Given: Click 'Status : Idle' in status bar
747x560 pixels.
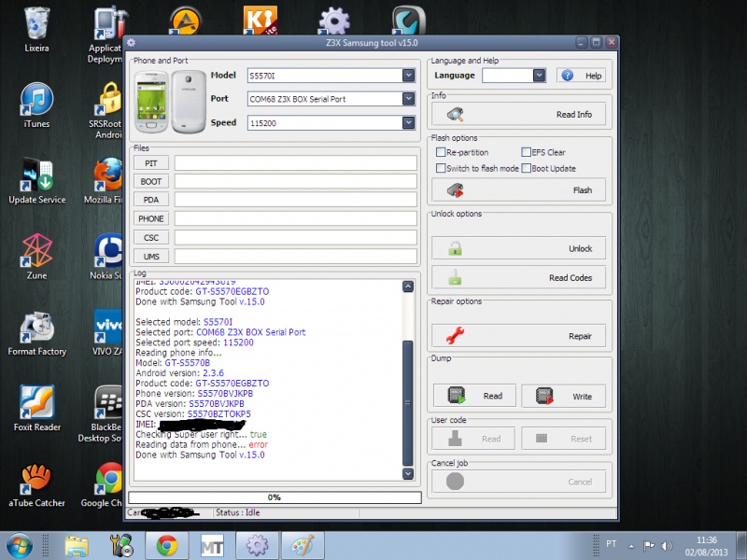Looking at the screenshot, I should coord(238,512).
